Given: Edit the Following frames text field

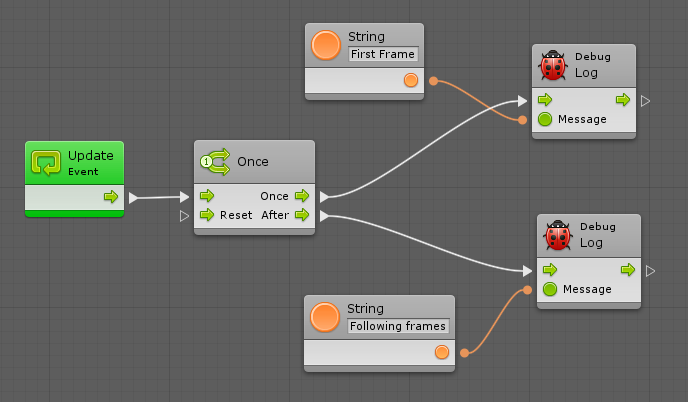Looking at the screenshot, I should [x=397, y=326].
